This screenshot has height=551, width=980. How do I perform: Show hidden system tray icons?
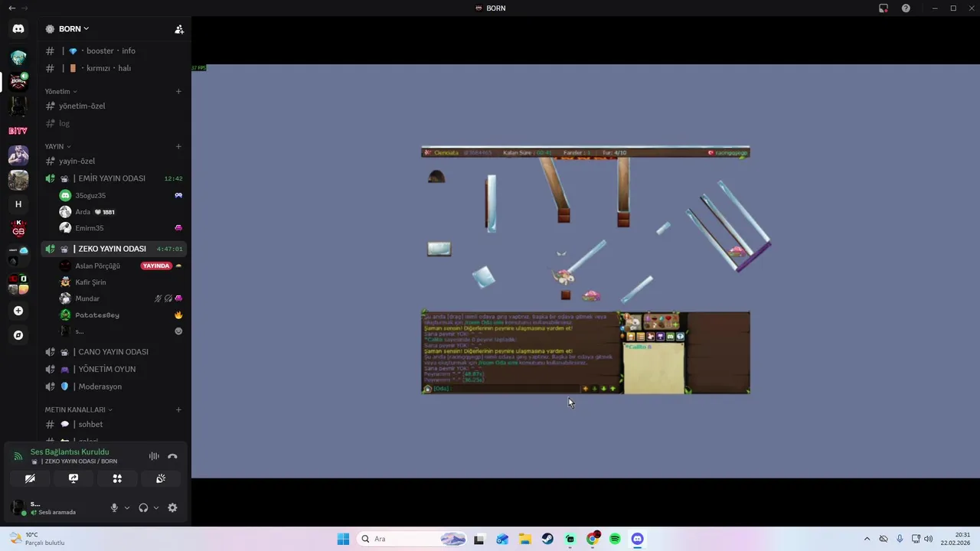(867, 539)
